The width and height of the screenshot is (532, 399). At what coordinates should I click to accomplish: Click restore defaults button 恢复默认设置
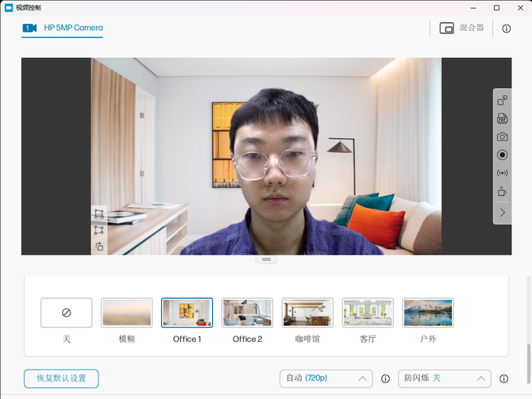click(x=61, y=378)
